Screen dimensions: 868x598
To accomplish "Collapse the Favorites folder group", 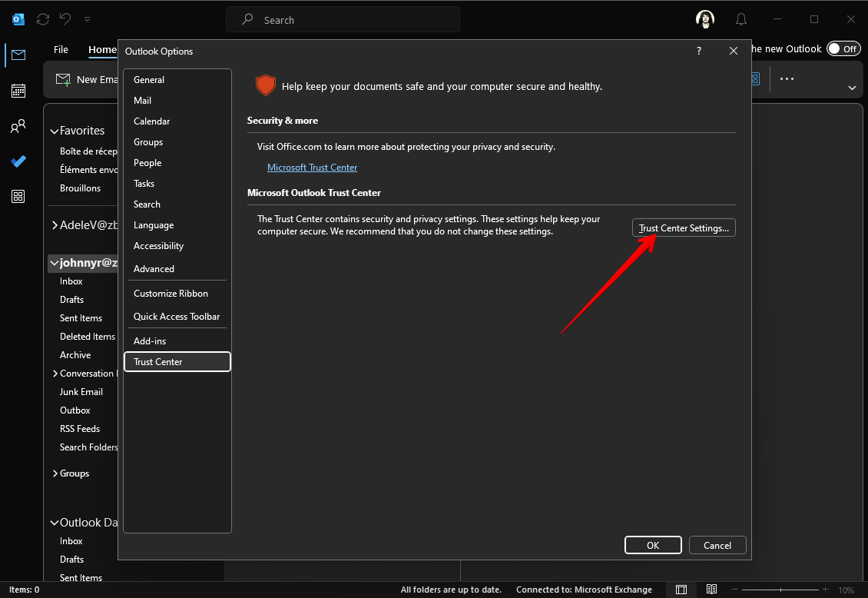I will pos(55,131).
